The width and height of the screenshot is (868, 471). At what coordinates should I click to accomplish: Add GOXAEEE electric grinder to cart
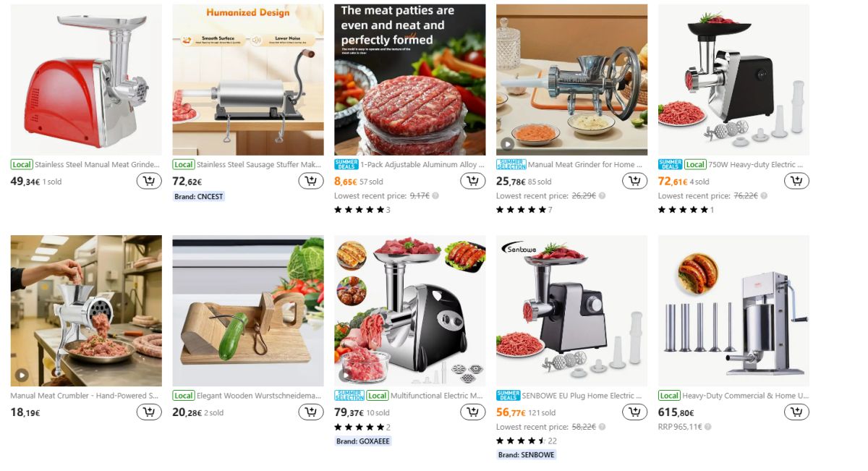tap(472, 412)
